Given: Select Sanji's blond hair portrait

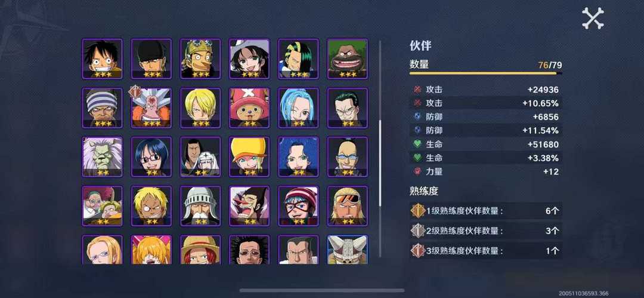Looking at the screenshot, I should point(200,108).
